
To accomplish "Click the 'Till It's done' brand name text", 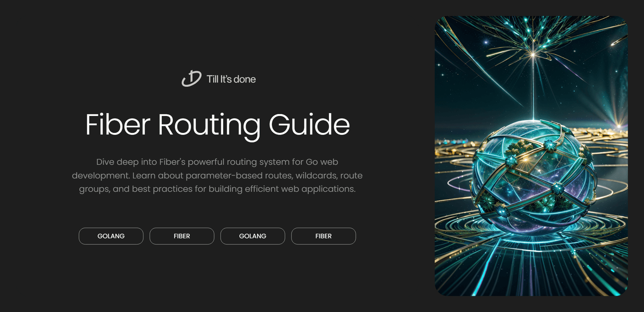I will tap(231, 79).
